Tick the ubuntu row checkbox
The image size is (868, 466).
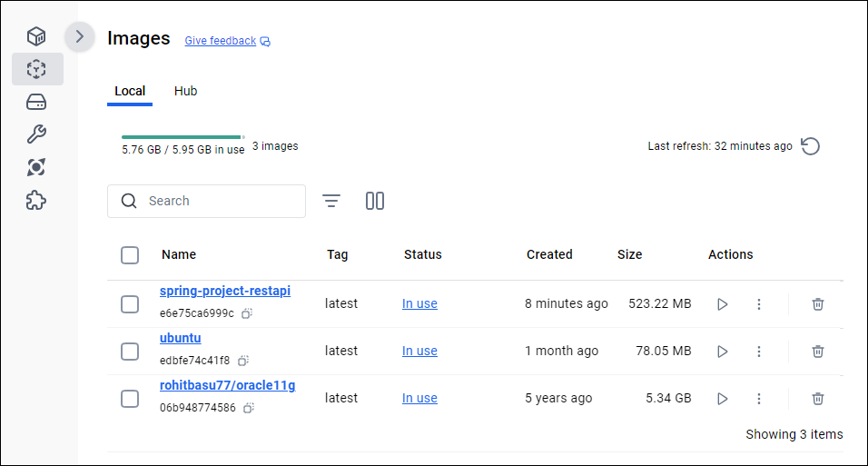point(130,352)
